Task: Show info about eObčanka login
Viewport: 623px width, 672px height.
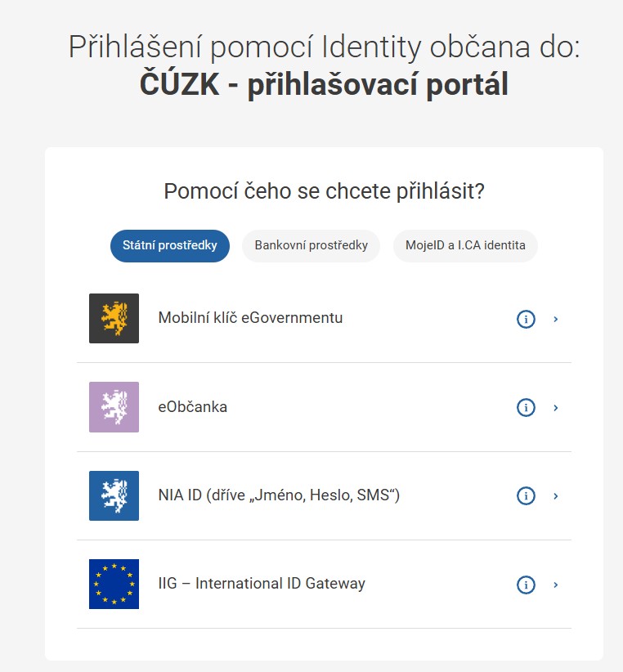Action: point(526,407)
